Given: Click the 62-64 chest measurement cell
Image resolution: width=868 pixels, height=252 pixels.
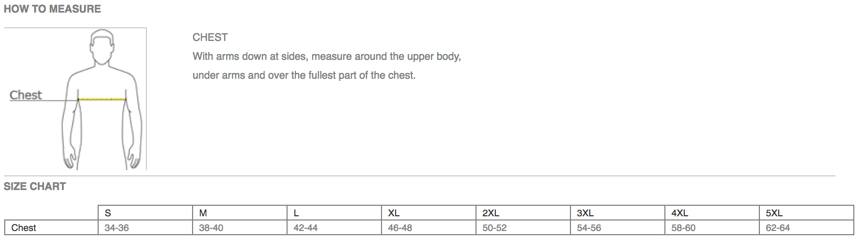Looking at the screenshot, I should [x=807, y=227].
